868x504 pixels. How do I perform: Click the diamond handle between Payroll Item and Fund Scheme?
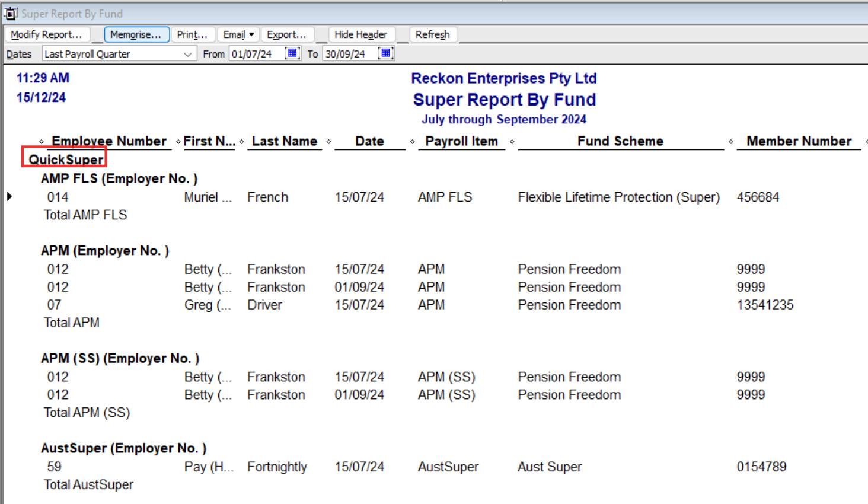click(x=512, y=142)
